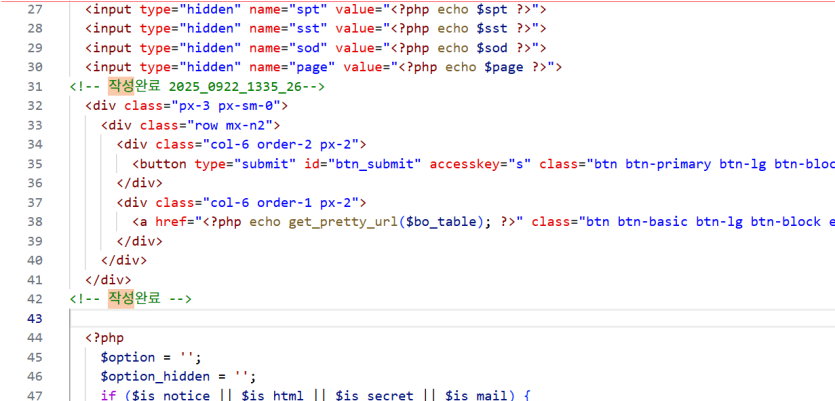The height and width of the screenshot is (401, 835).
Task: Click the $is_html variable on line 47
Action: click(273, 396)
